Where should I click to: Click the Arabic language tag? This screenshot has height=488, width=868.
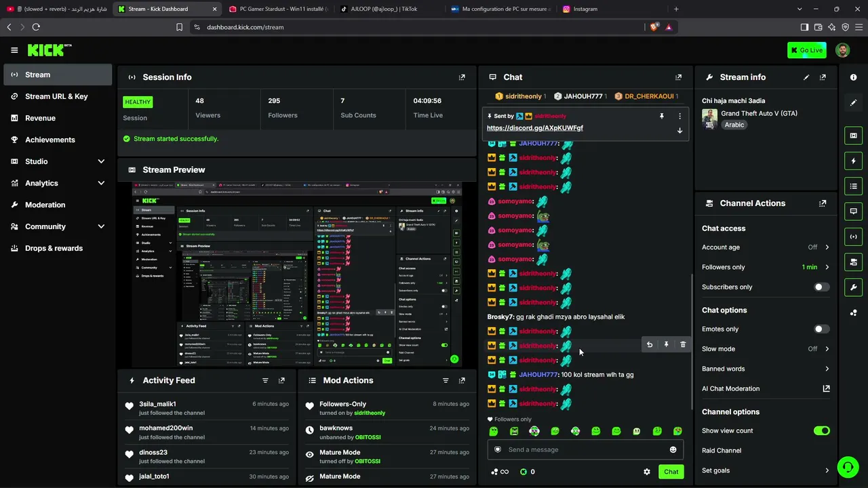pos(734,125)
